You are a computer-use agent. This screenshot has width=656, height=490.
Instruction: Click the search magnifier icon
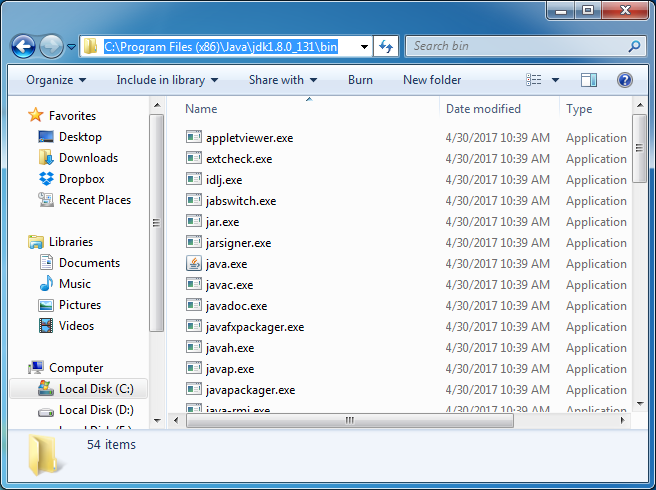click(x=634, y=46)
